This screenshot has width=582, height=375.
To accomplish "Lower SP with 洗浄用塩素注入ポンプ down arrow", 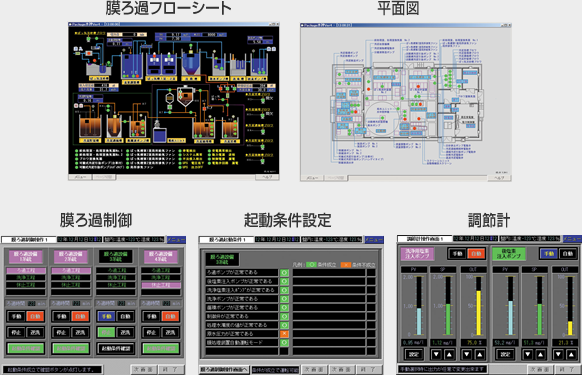I will click(436, 354).
